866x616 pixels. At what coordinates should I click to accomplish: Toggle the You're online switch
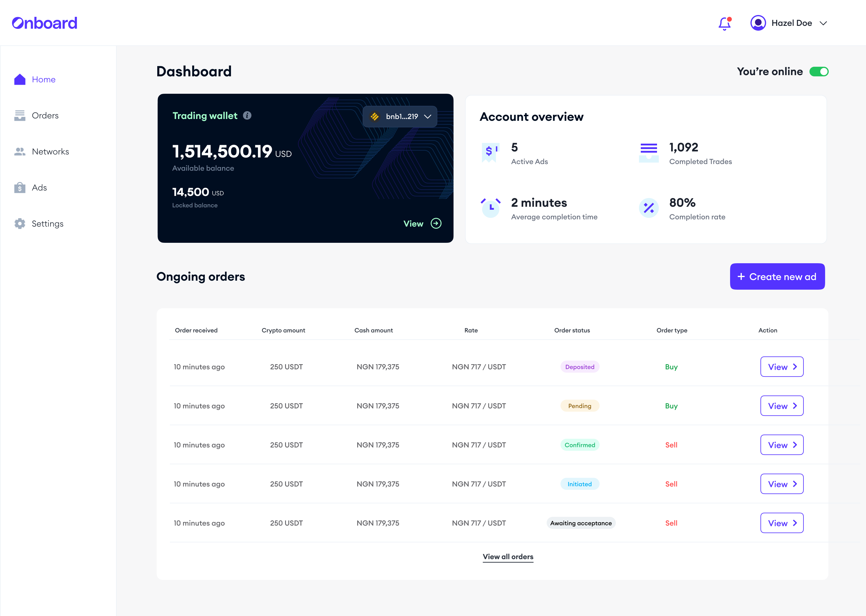(x=818, y=72)
